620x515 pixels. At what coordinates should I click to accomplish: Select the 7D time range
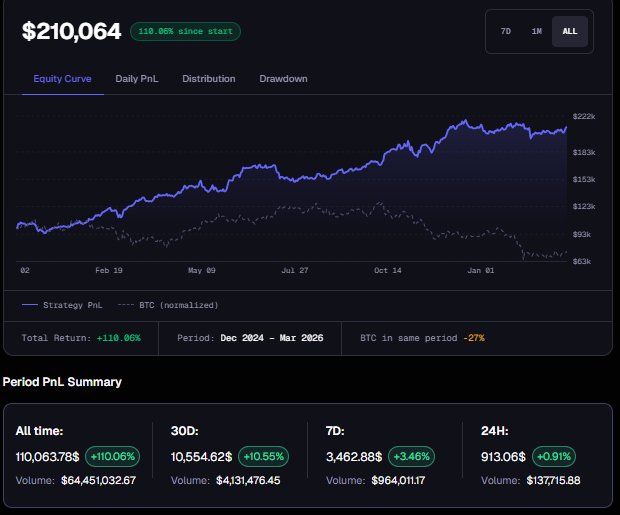pos(506,31)
